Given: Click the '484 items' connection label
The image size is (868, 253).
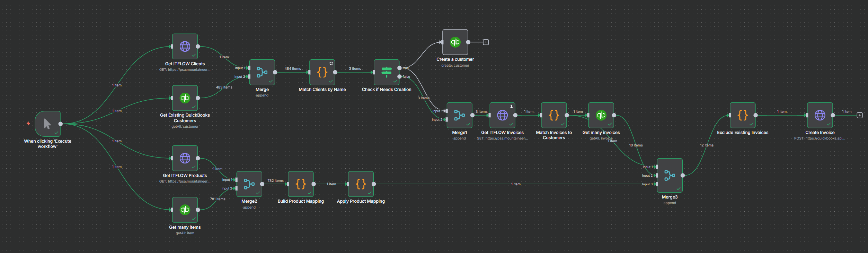Looking at the screenshot, I should 293,69.
